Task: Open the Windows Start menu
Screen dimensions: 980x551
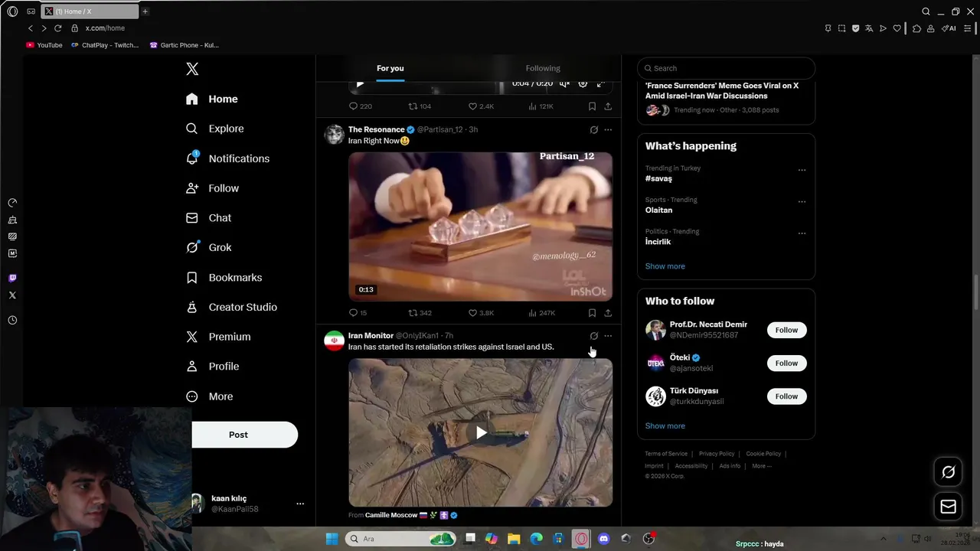Action: [x=332, y=539]
